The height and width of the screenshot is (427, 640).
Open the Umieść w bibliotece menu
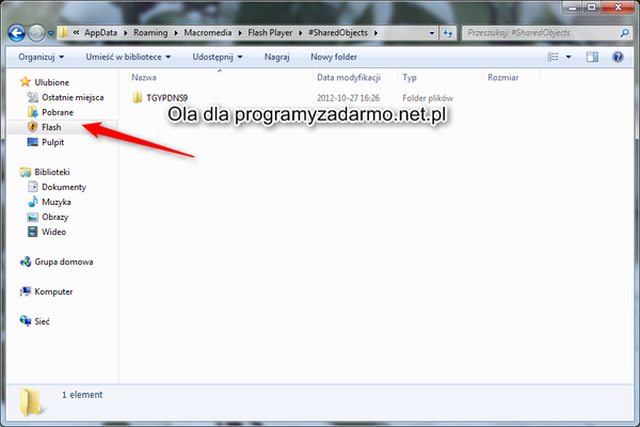(x=127, y=57)
